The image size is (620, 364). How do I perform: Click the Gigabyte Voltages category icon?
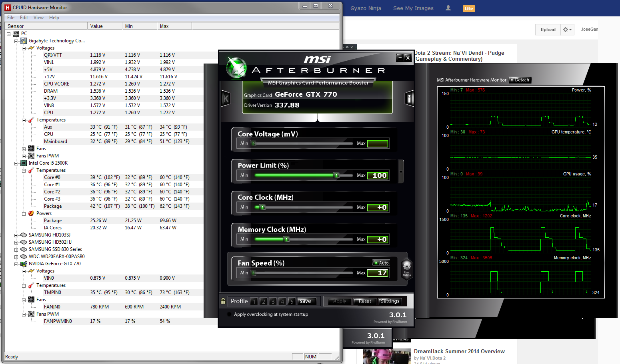tap(31, 48)
